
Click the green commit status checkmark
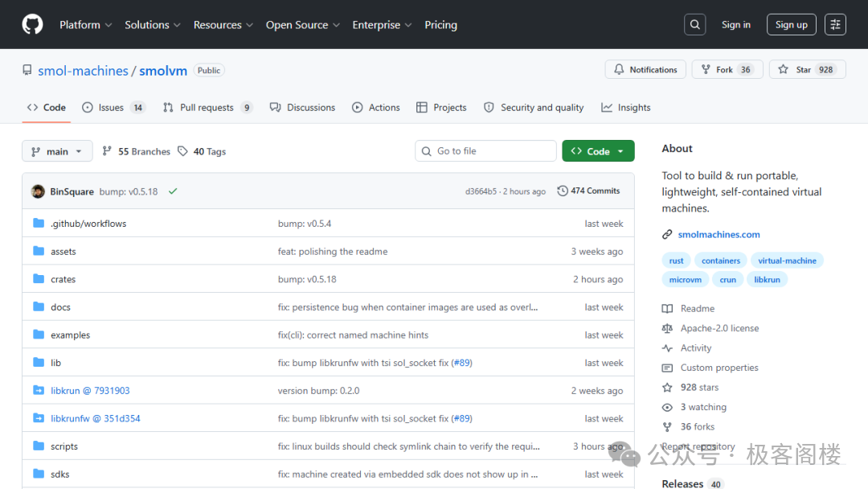173,191
